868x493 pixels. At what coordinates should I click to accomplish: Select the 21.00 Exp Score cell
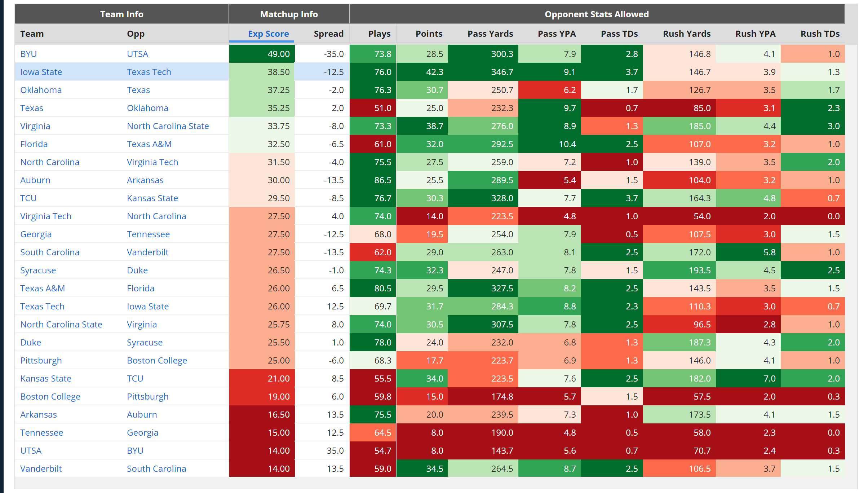pyautogui.click(x=262, y=378)
